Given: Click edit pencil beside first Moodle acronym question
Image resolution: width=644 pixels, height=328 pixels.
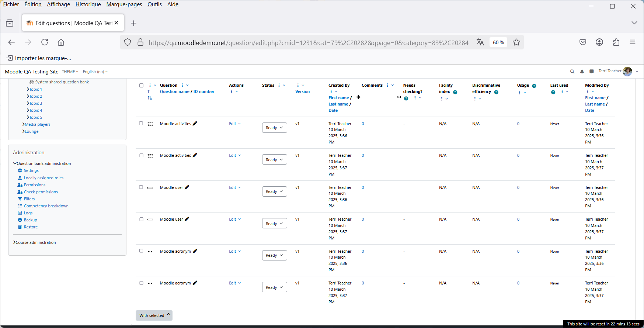Looking at the screenshot, I should point(195,251).
